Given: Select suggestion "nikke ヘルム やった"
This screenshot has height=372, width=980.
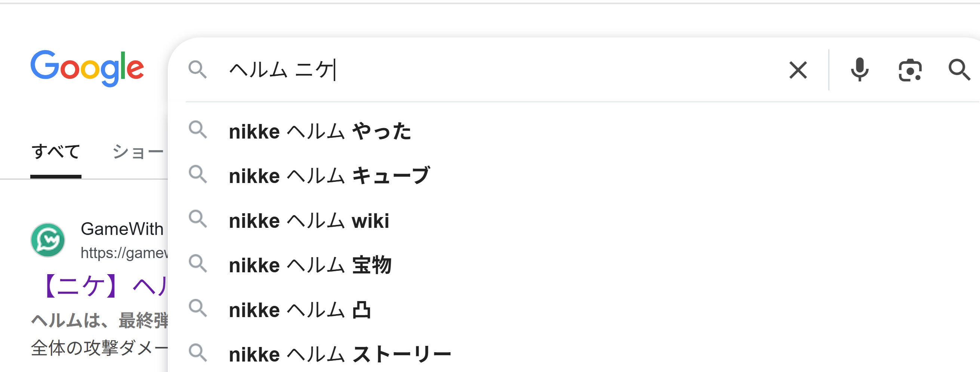Looking at the screenshot, I should [x=320, y=131].
